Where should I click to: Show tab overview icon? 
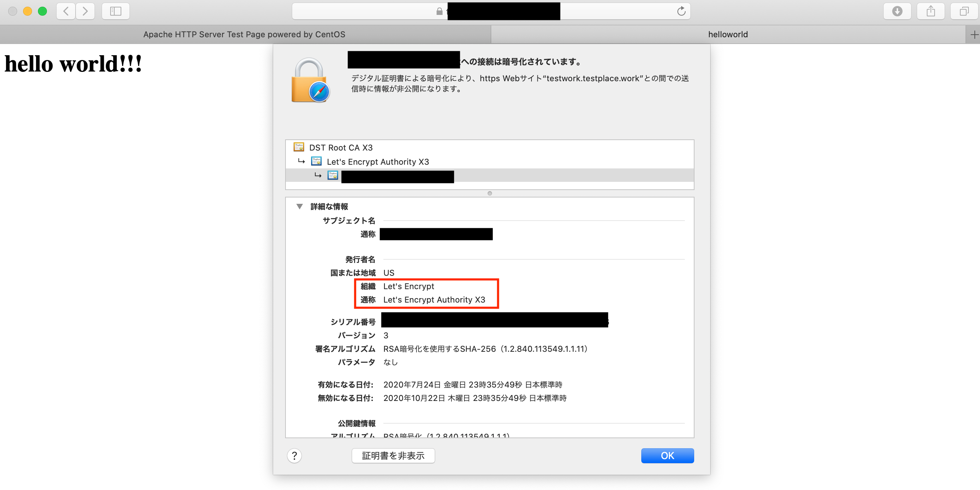tap(964, 12)
